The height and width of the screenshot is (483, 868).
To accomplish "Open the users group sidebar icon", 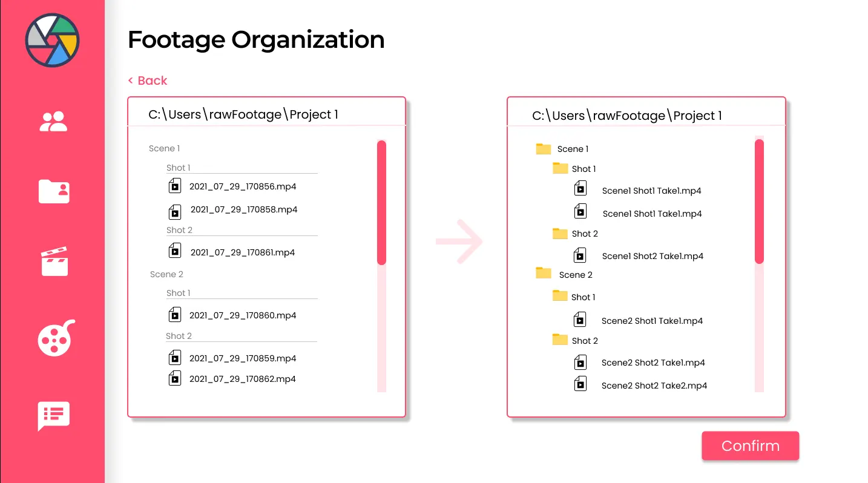I will tap(53, 122).
